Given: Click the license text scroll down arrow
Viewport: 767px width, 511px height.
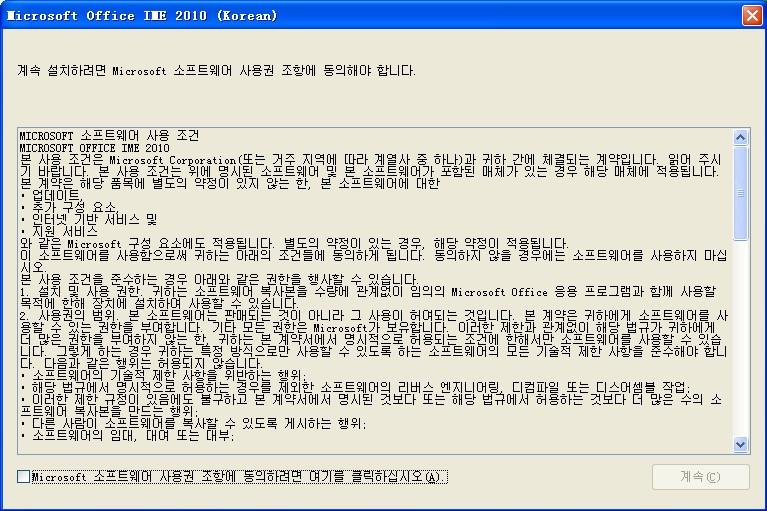Looking at the screenshot, I should [x=741, y=444].
